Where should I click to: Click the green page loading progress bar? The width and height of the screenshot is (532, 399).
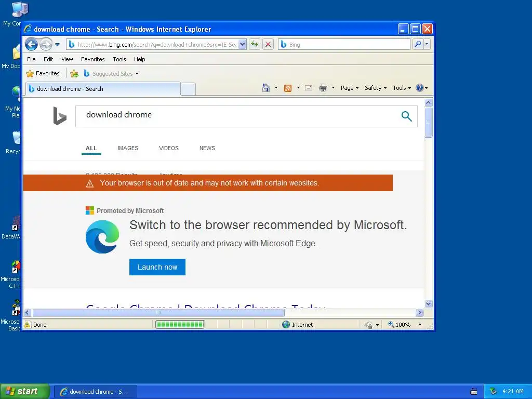tap(180, 325)
